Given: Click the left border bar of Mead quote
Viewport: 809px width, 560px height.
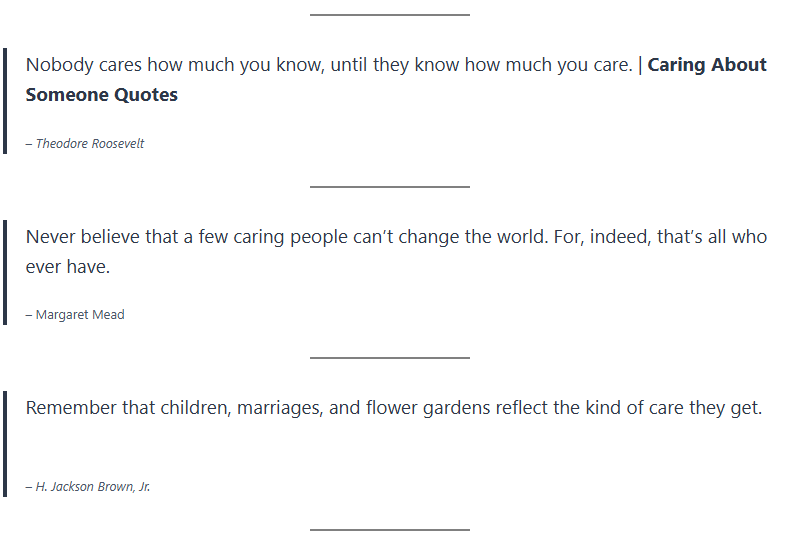Looking at the screenshot, I should [5, 272].
